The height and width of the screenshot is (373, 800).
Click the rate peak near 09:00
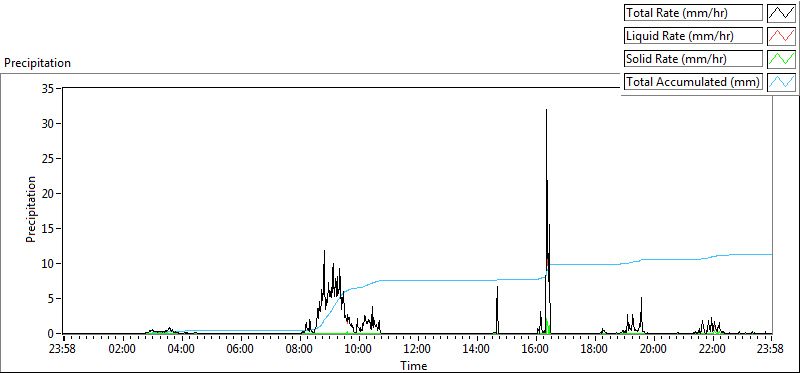324,251
